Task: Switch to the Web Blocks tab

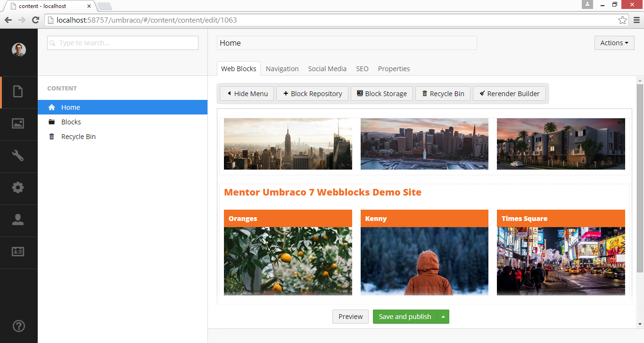Action: (239, 68)
